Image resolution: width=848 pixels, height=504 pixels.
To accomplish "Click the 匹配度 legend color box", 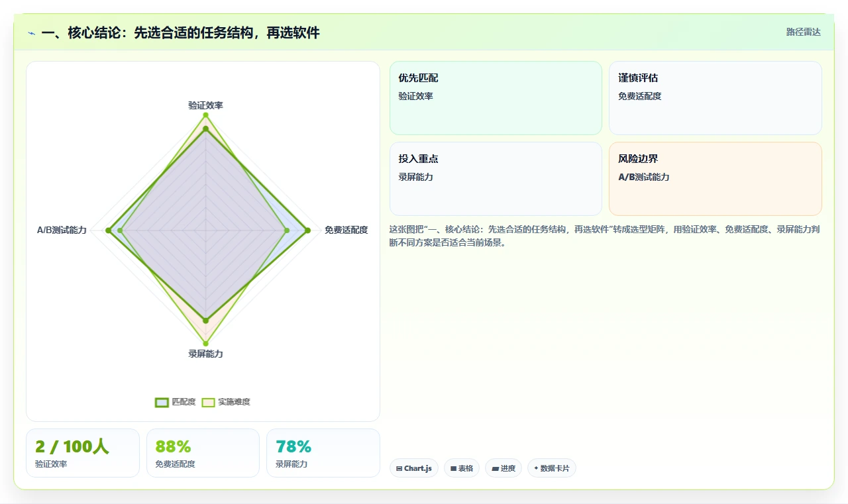I will (162, 402).
